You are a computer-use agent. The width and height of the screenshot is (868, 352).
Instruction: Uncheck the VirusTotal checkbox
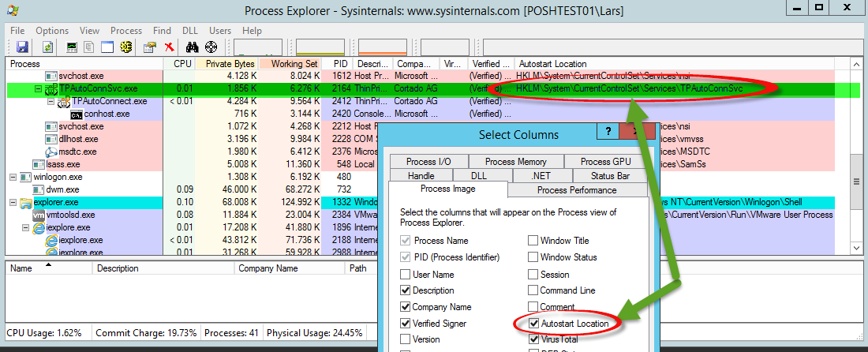point(533,339)
